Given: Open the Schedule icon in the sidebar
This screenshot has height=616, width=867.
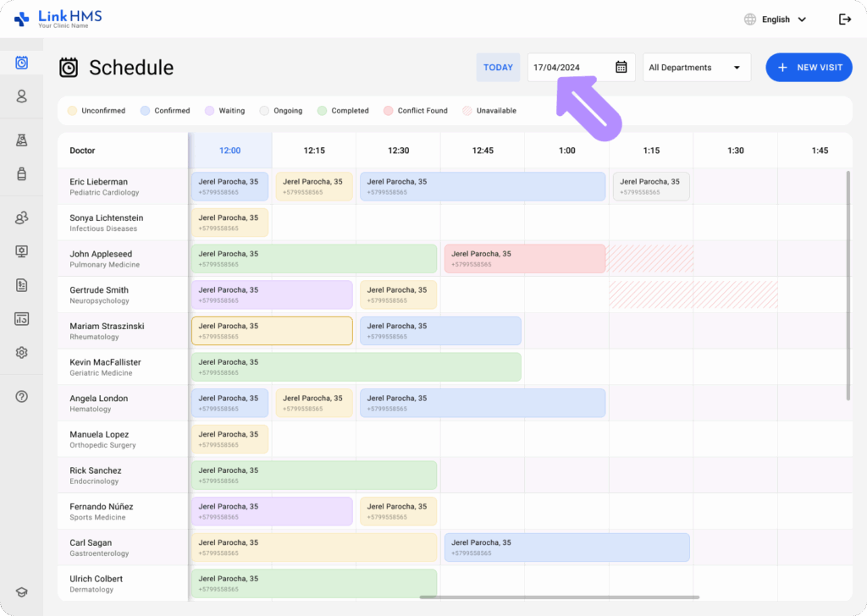Looking at the screenshot, I should point(22,63).
